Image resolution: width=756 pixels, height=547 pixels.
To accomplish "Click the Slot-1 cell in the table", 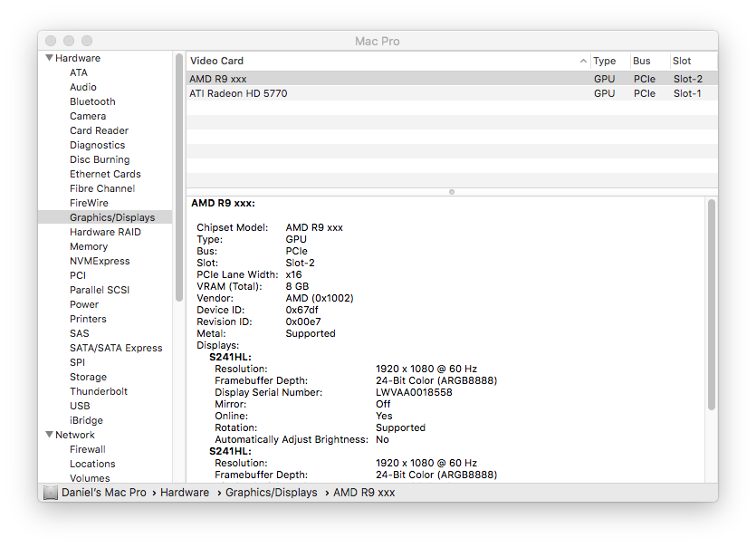I will (687, 93).
